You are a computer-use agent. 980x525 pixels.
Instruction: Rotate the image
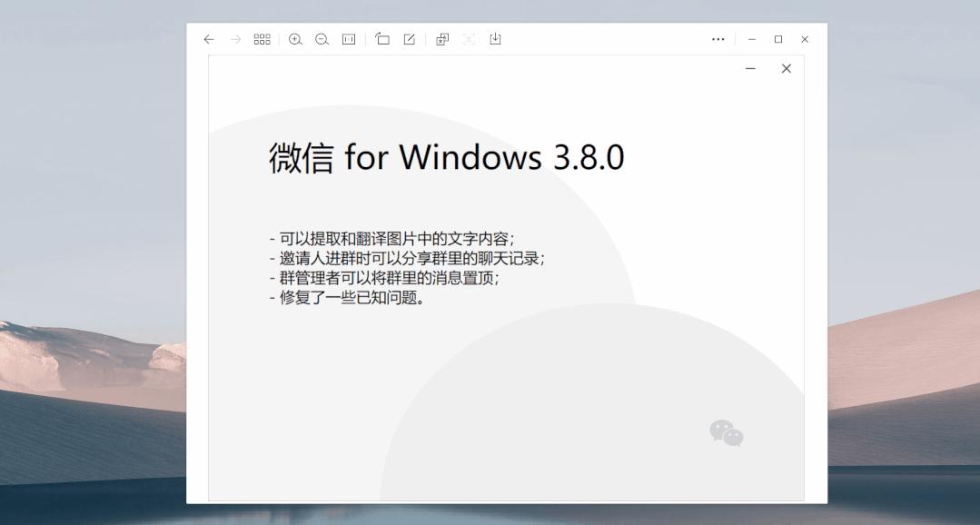[382, 39]
